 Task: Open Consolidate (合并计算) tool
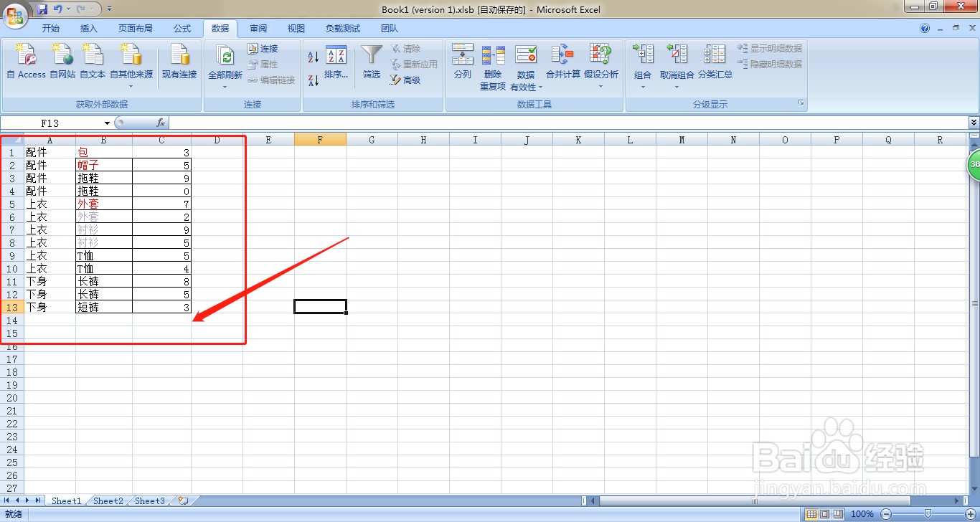tap(563, 62)
